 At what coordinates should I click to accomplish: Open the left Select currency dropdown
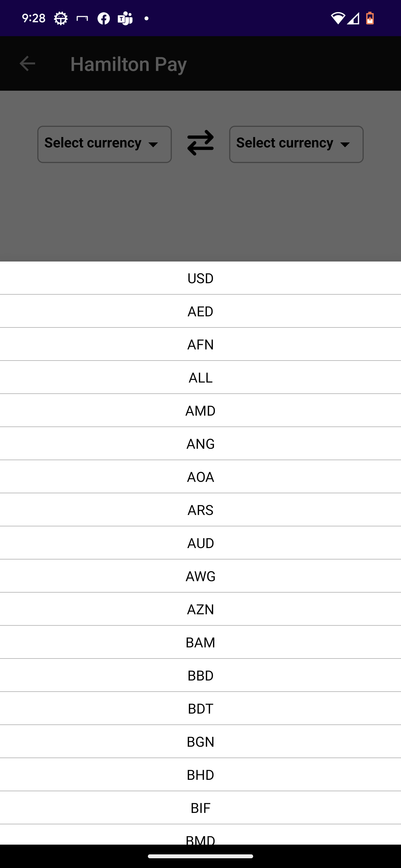point(104,144)
